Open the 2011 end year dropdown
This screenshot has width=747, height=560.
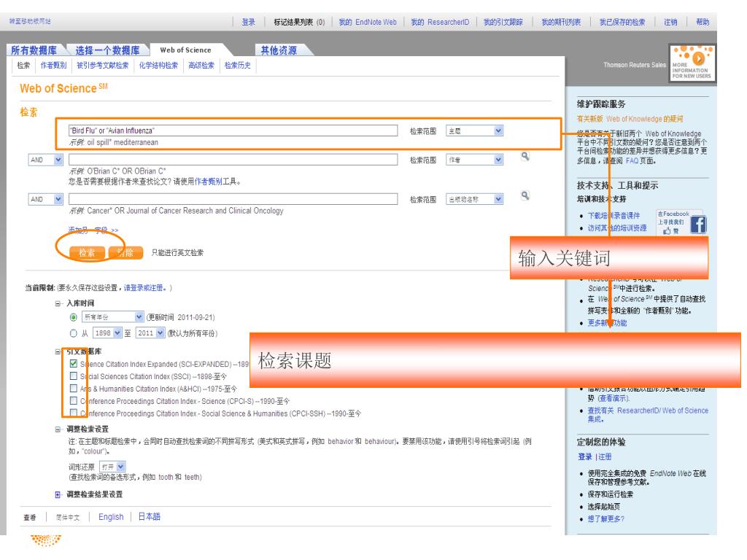coord(150,332)
